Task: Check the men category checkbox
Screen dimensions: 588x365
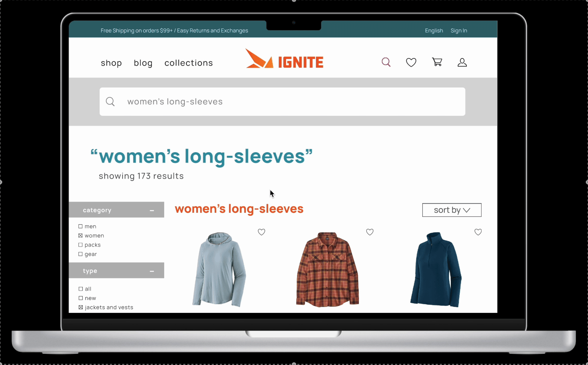Action: [81, 226]
